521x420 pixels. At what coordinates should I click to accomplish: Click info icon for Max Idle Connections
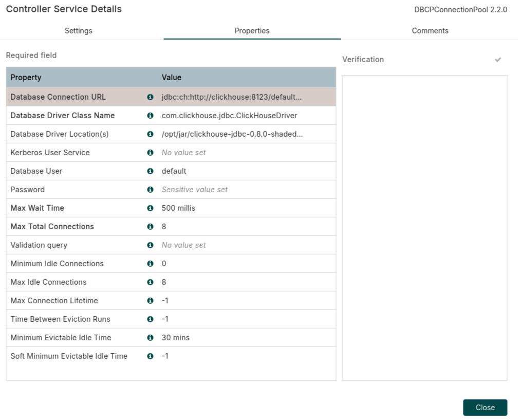point(150,282)
